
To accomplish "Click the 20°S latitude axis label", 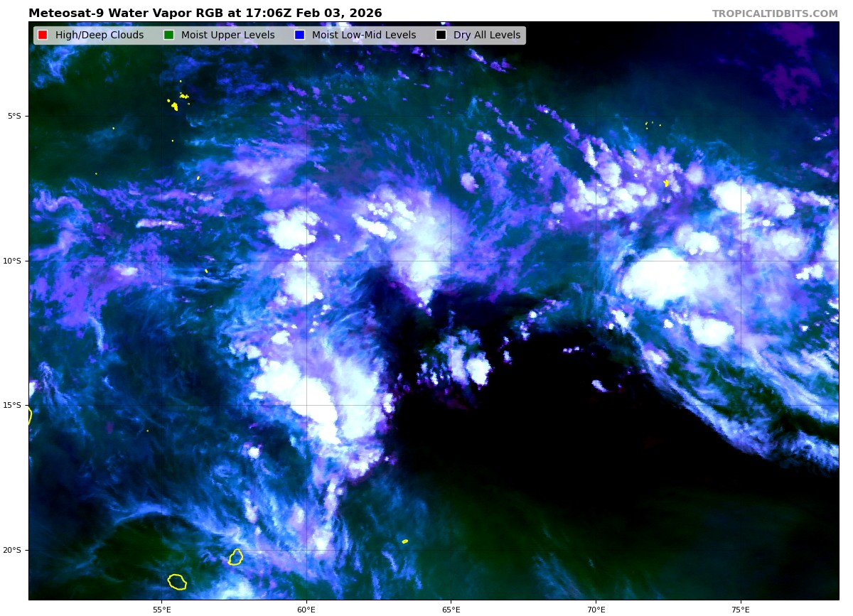I will pos(14,550).
